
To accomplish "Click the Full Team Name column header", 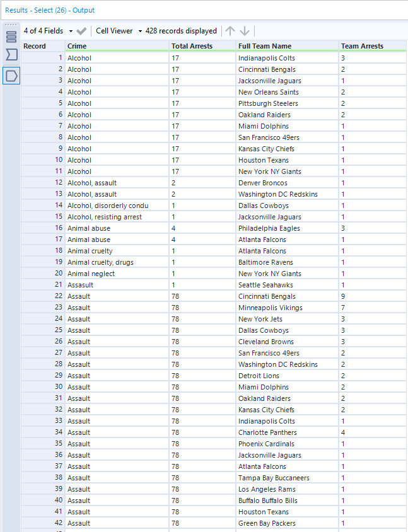I will tap(287, 46).
